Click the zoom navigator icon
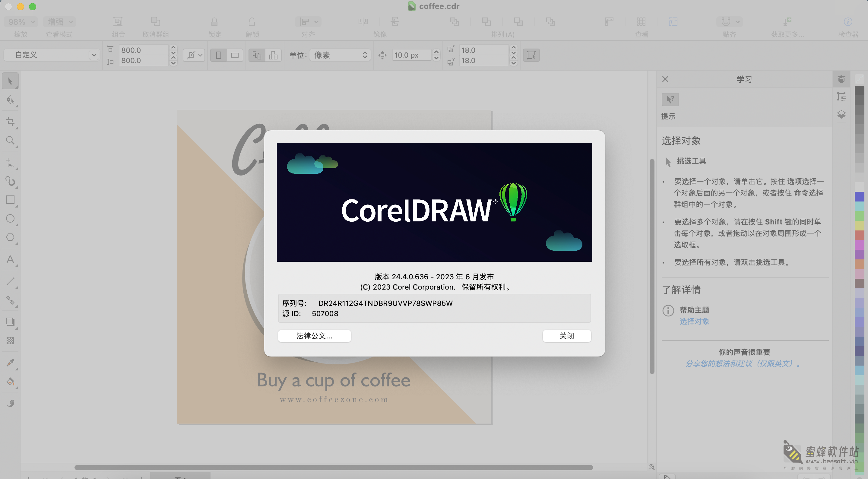The width and height of the screenshot is (868, 479). 651,467
